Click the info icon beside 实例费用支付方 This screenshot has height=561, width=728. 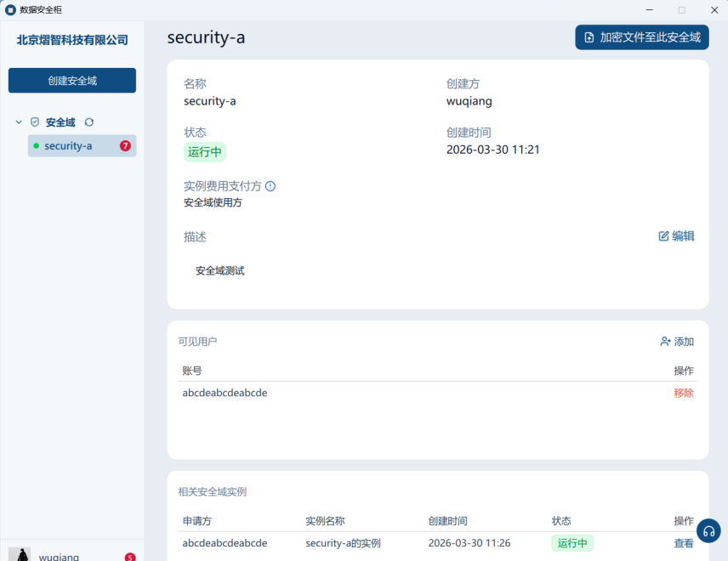coord(270,186)
